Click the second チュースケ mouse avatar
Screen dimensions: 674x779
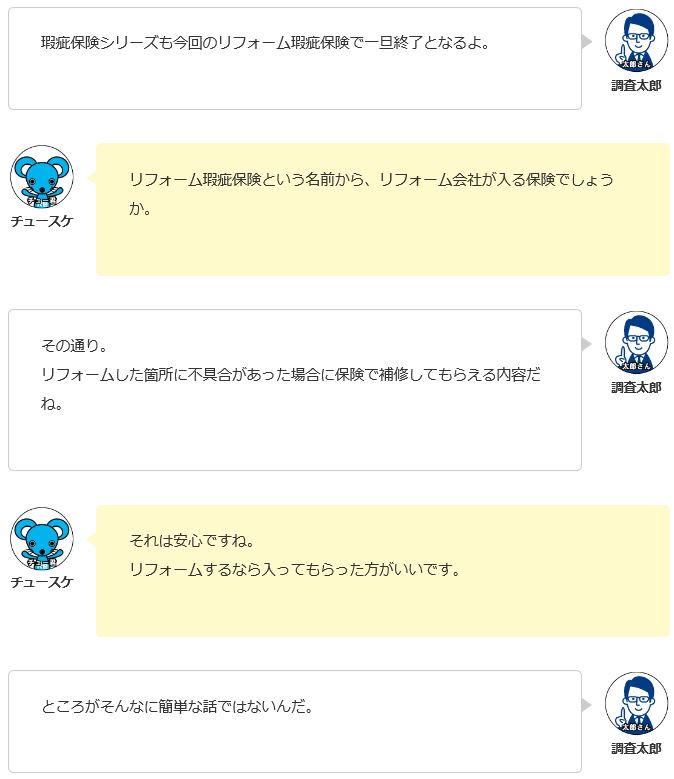[42, 539]
